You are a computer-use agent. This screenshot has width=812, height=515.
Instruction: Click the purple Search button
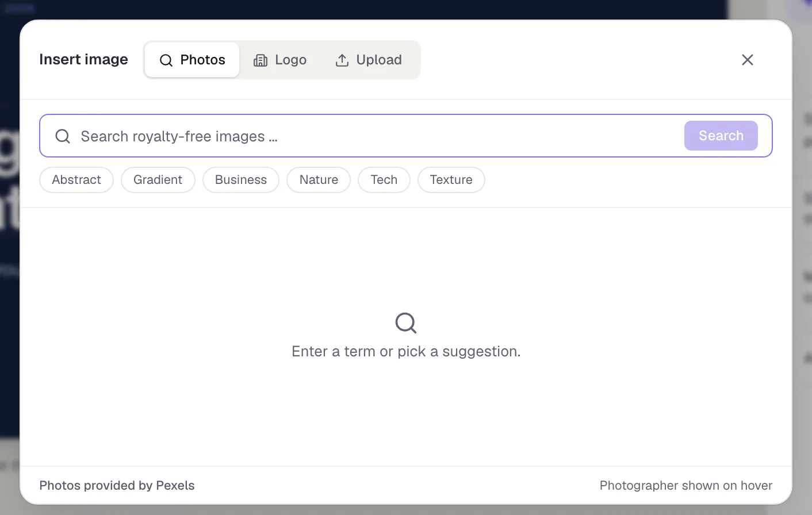tap(721, 136)
